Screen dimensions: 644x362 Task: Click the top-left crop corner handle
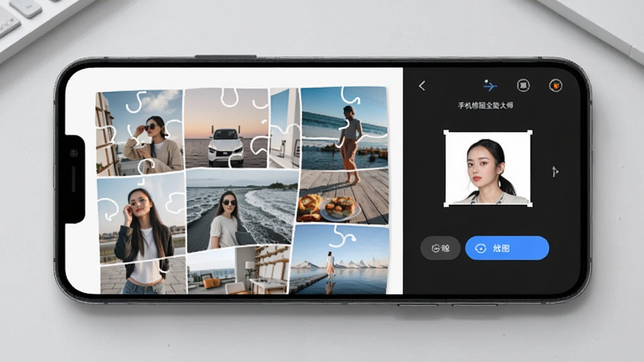pos(446,132)
